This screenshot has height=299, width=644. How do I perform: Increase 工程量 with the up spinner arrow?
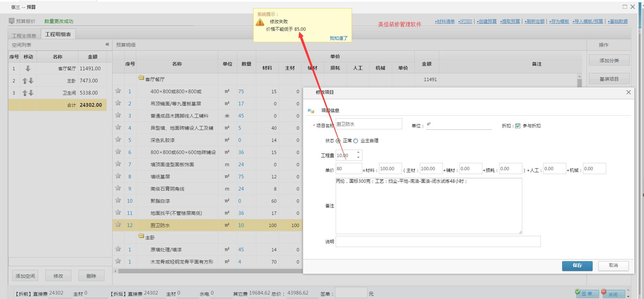click(x=358, y=152)
